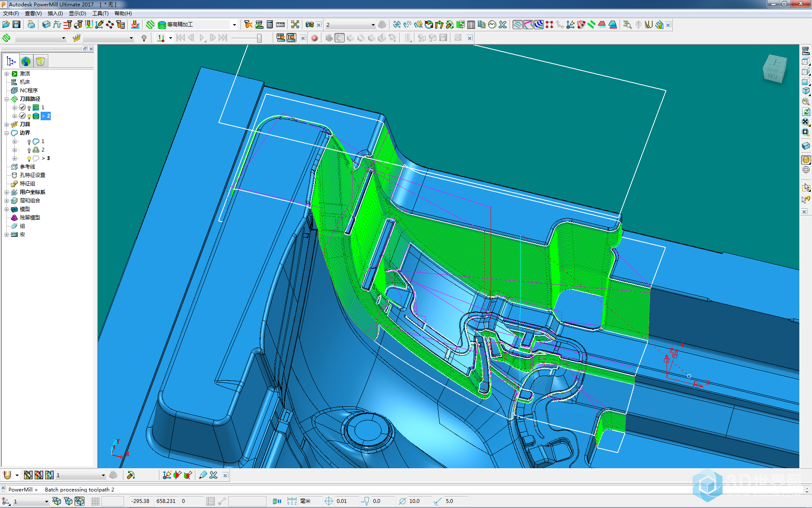Click simulation play button
The height and width of the screenshot is (508, 812).
[x=202, y=38]
